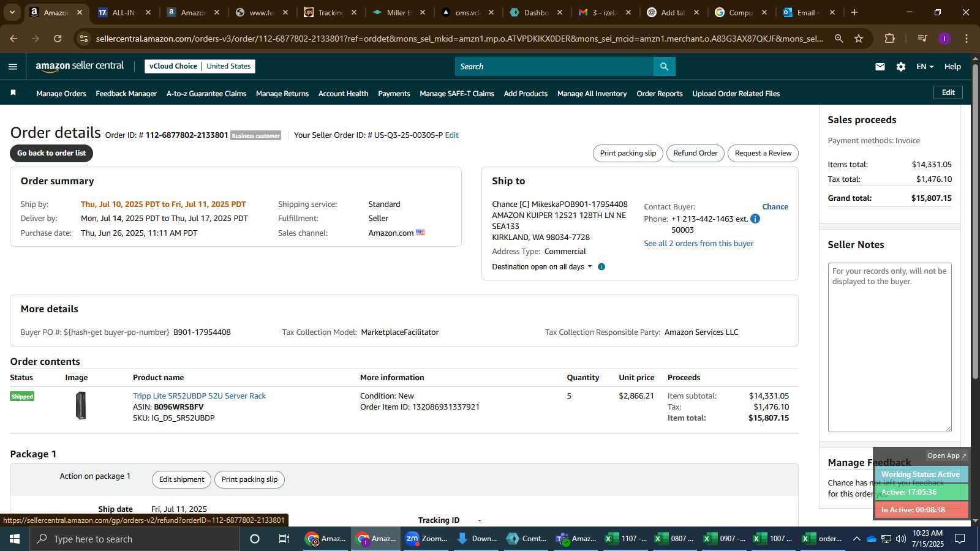Click Edit shipment for package 1
980x551 pixels.
[181, 479]
